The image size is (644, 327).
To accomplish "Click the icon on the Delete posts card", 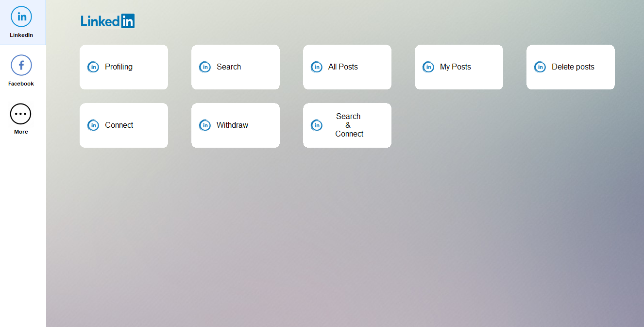I will pyautogui.click(x=540, y=67).
